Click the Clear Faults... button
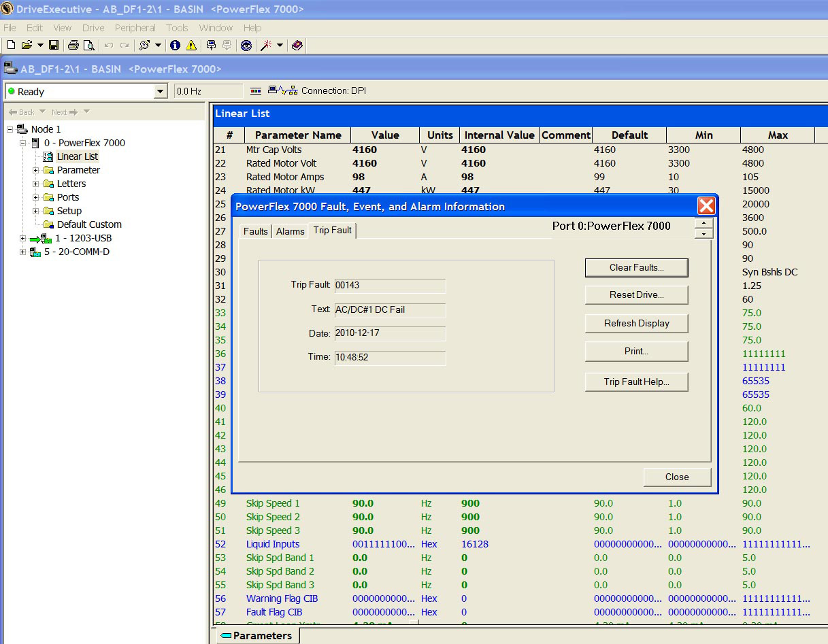 (637, 267)
